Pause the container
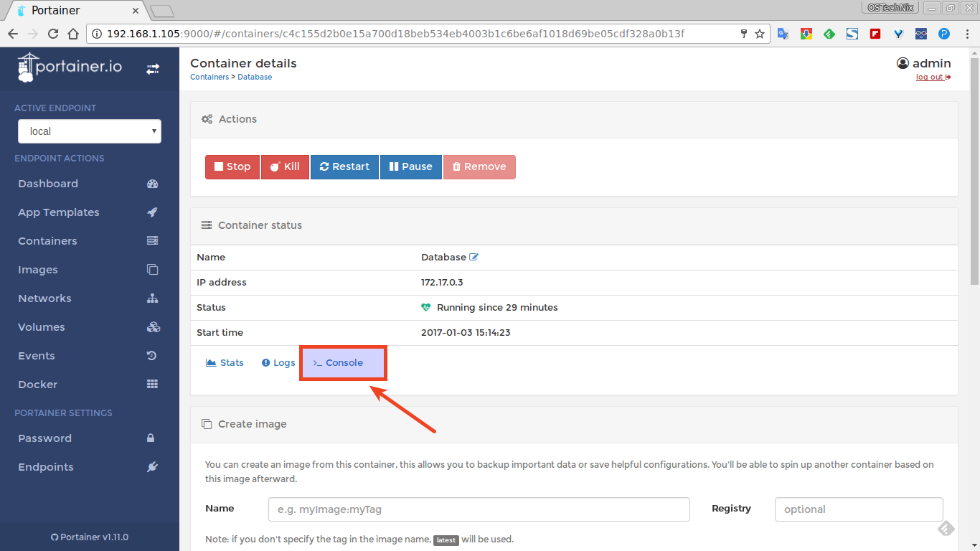 coord(411,166)
